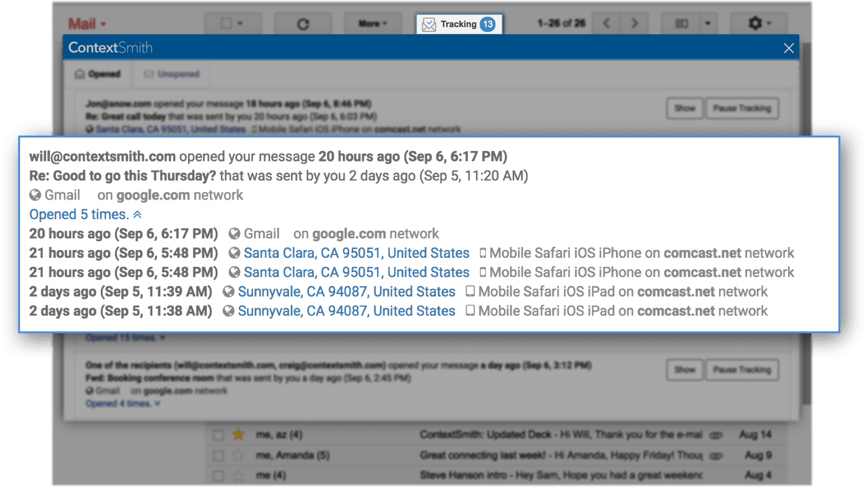Pause Tracking for the Jon@snow.com message

(x=742, y=108)
